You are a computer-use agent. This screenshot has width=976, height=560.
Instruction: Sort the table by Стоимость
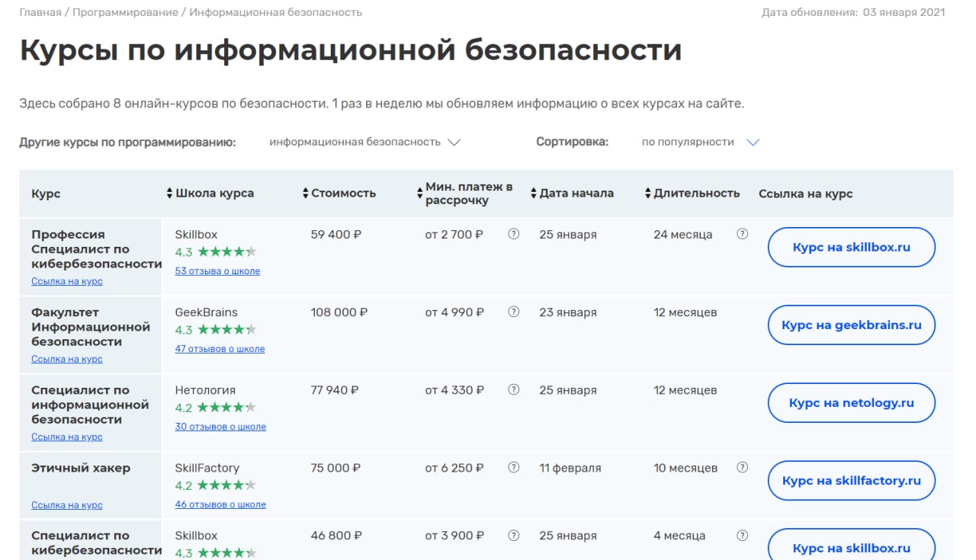tap(339, 194)
